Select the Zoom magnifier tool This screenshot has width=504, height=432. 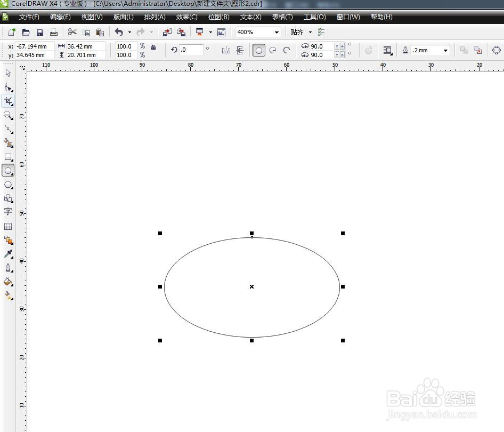pyautogui.click(x=8, y=116)
